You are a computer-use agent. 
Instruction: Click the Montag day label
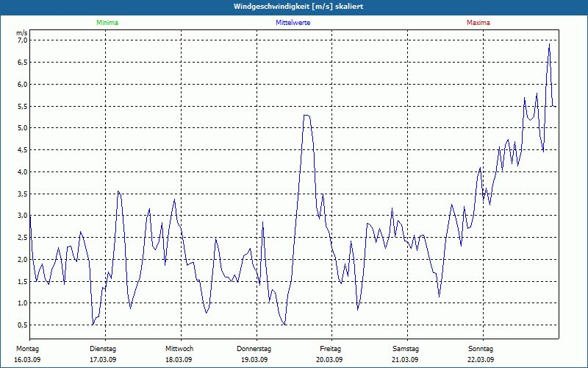27,349
